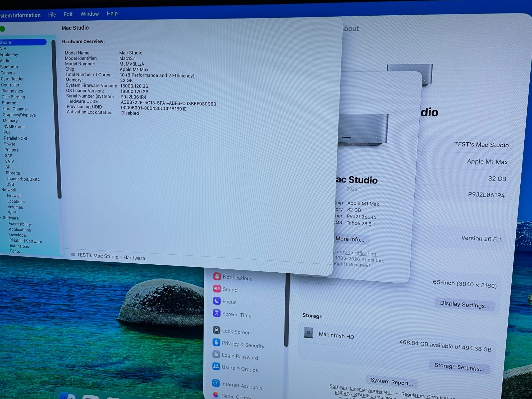Select Power in sidebar
Viewport: 532px width, 399px height.
click(10, 144)
